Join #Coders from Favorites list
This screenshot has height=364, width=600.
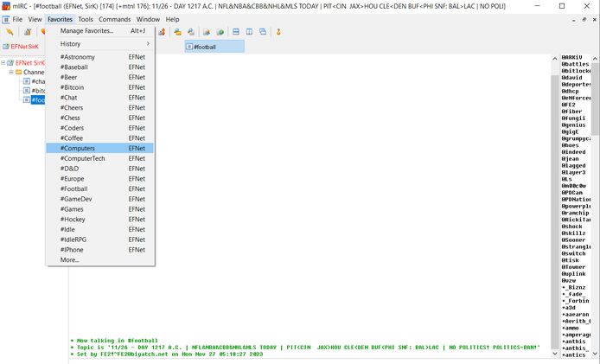coord(100,128)
